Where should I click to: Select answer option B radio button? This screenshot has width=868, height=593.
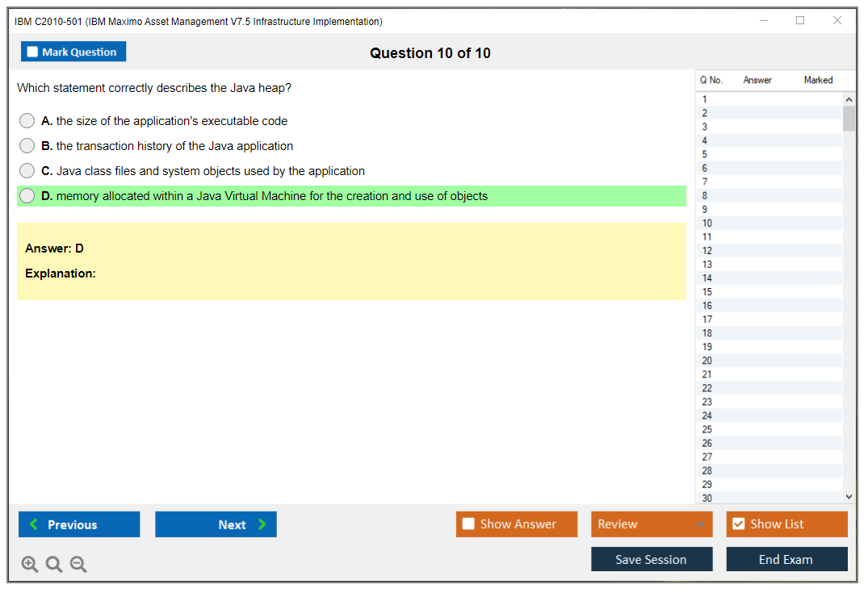point(27,146)
